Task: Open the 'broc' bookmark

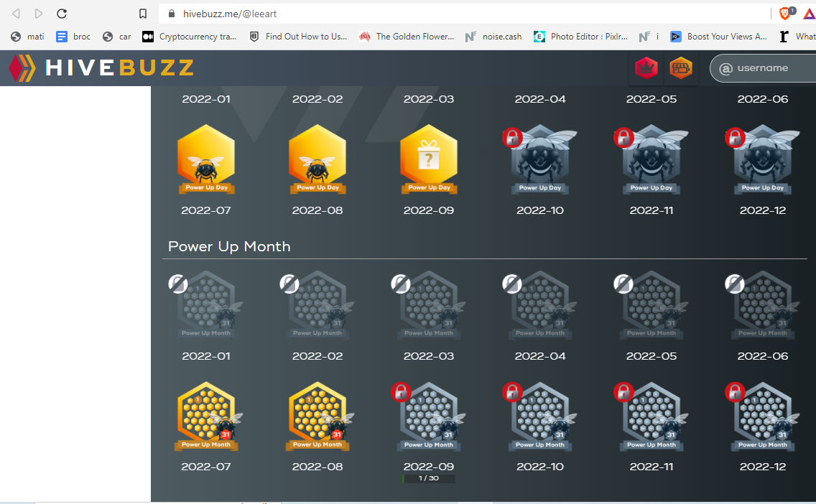Action: tap(73, 37)
